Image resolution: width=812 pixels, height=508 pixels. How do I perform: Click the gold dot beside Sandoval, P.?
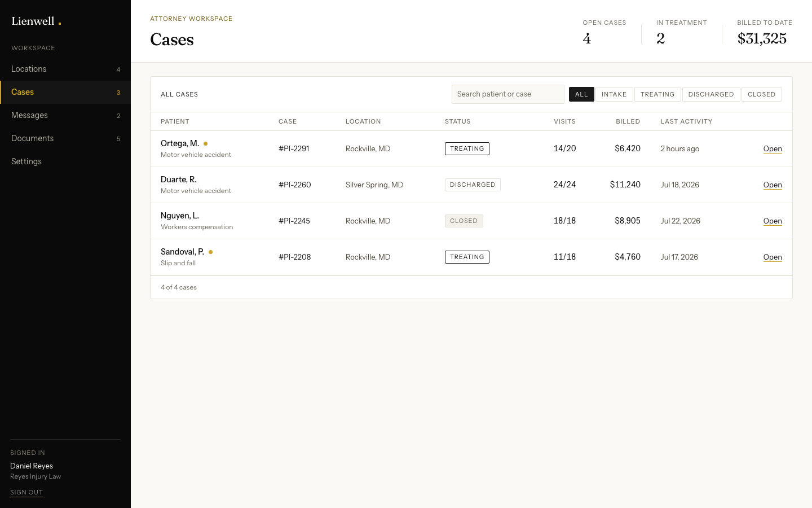pyautogui.click(x=210, y=252)
